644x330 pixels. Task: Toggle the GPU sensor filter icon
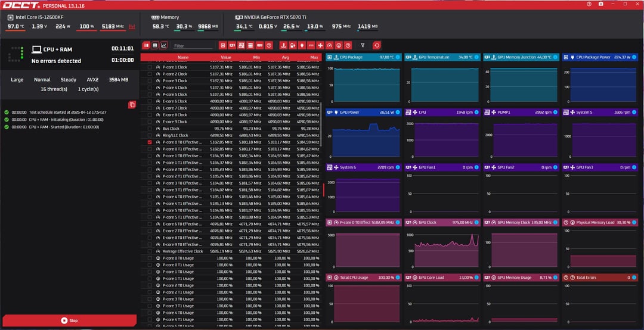click(x=231, y=45)
